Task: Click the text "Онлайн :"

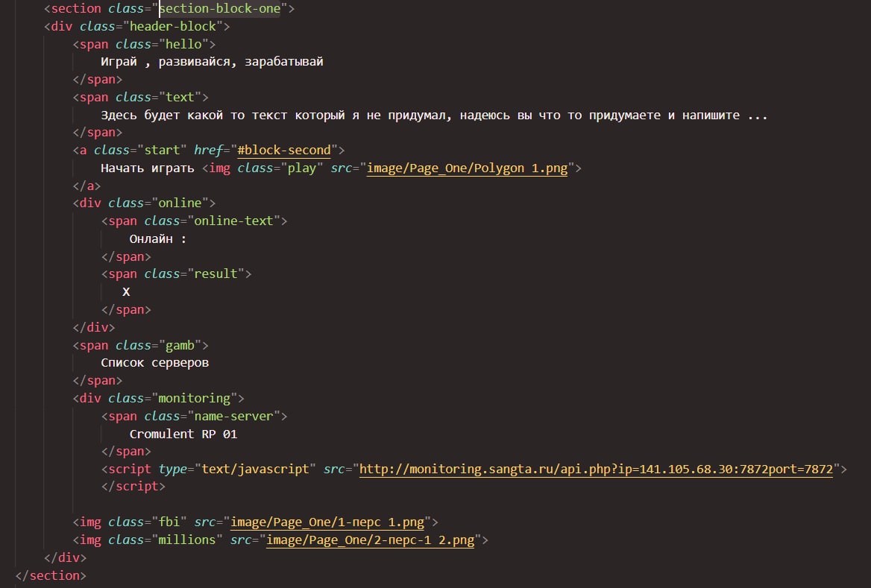Action: coord(158,239)
